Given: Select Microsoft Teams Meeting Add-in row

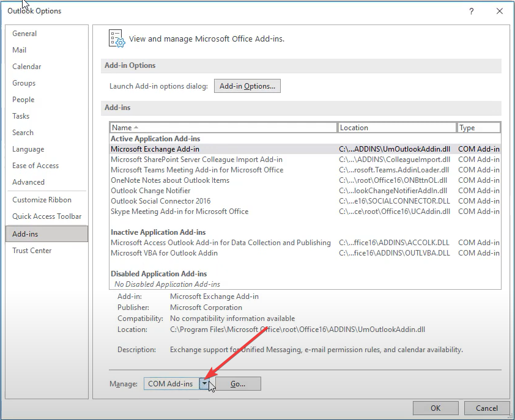Looking at the screenshot, I should [305, 170].
